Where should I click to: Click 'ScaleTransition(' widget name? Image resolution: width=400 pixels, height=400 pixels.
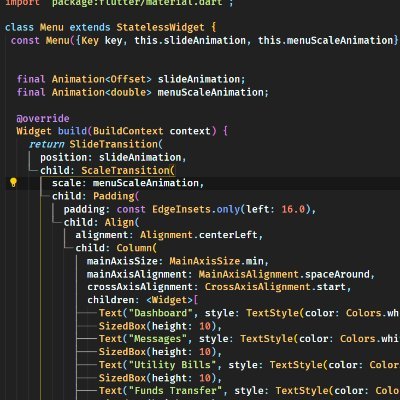coord(128,170)
